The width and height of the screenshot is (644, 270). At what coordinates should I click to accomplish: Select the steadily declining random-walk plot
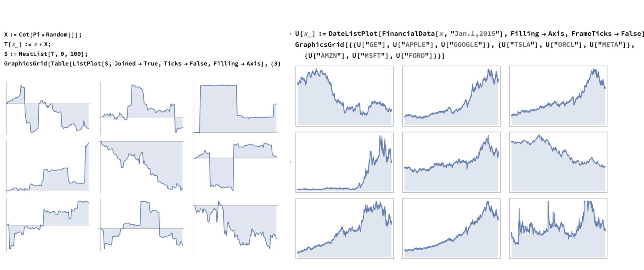142,166
